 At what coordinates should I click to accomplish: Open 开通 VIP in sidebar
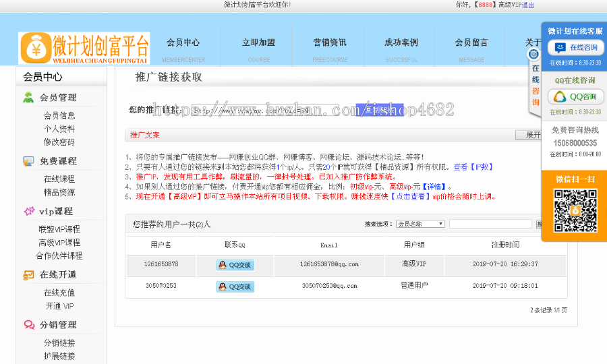(x=59, y=306)
